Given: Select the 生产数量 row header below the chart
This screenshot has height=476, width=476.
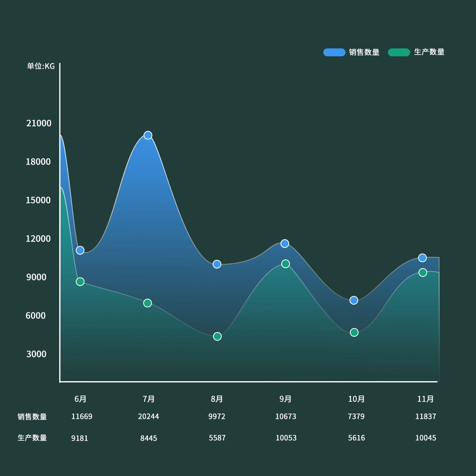Looking at the screenshot, I should (32, 438).
